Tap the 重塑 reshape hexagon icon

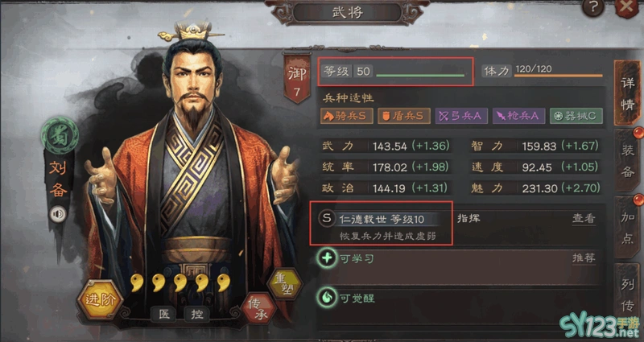click(x=285, y=284)
